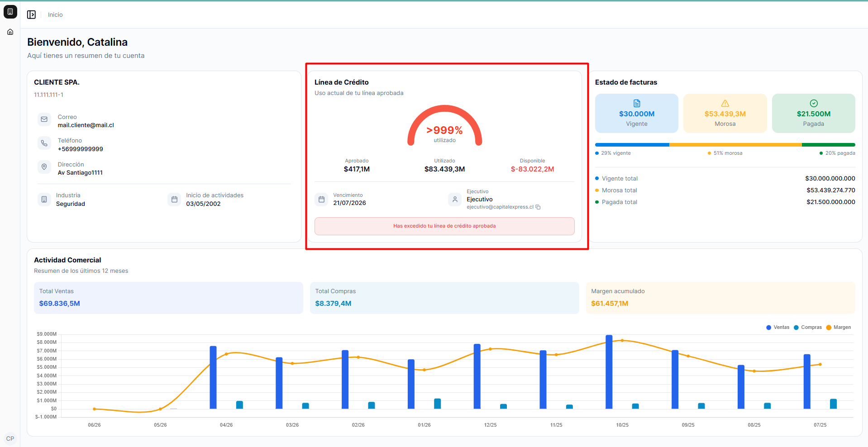868x447 pixels.
Task: Click the yellow morosa segment of progress bar
Action: pyautogui.click(x=735, y=145)
